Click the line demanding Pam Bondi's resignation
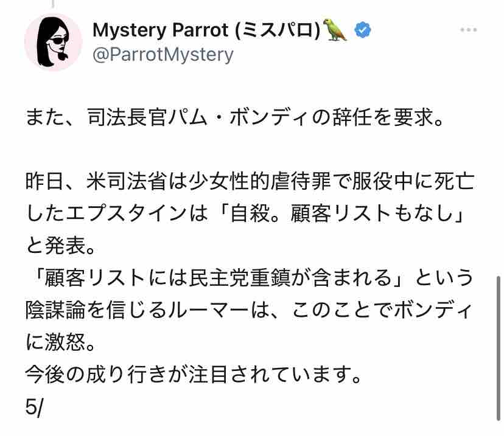The image size is (504, 436). pyautogui.click(x=234, y=117)
